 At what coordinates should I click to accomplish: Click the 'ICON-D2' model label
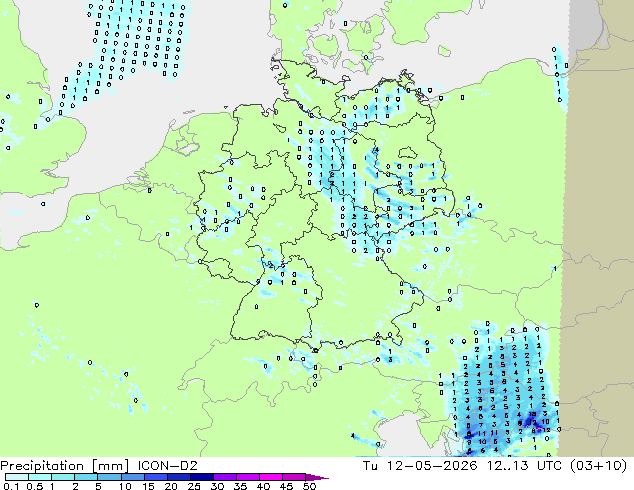(167, 465)
